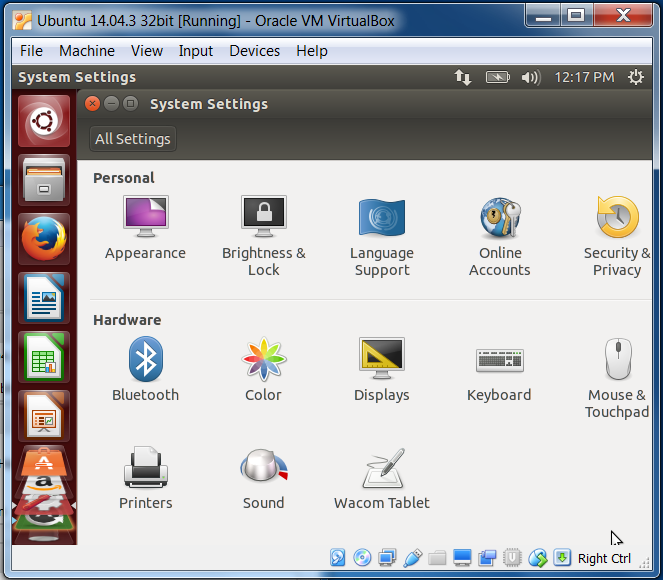Click VirtualBox window title icon
663x580 pixels.
pyautogui.click(x=22, y=20)
